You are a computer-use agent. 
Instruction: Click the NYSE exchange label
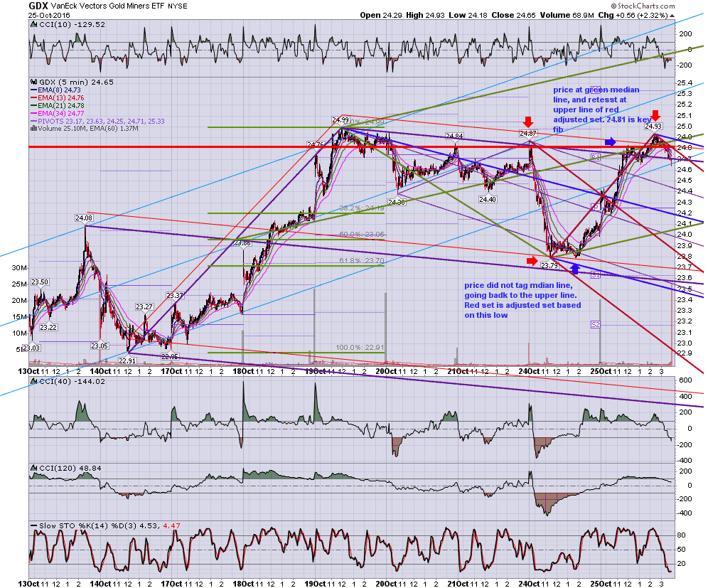pos(178,6)
